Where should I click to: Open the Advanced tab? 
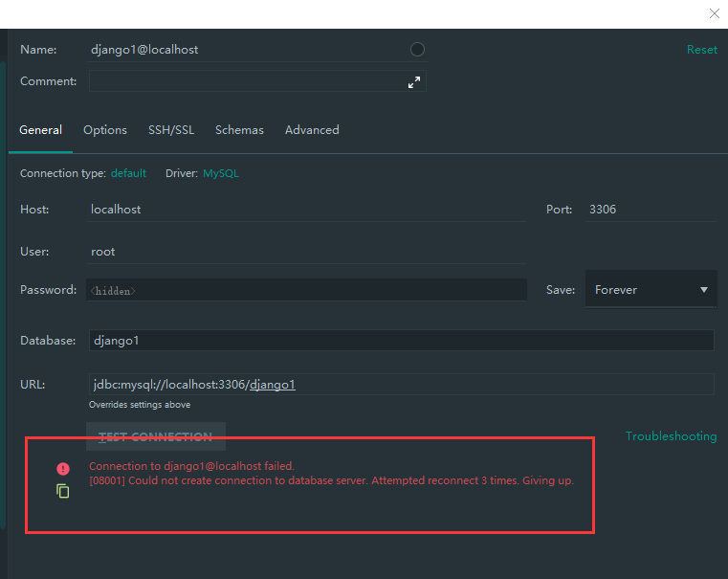[312, 130]
